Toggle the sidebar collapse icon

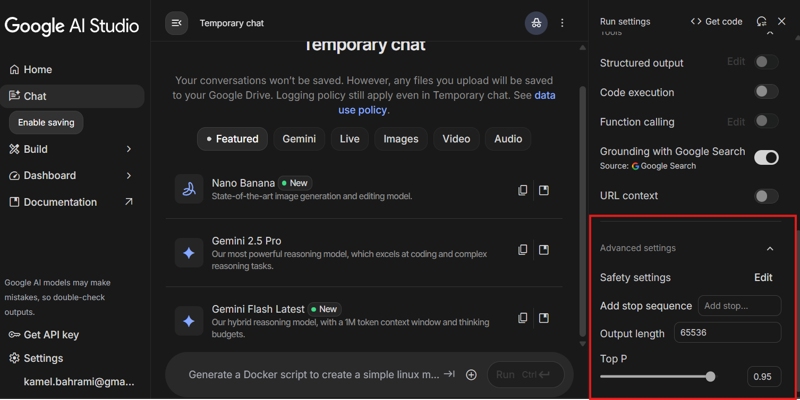pyautogui.click(x=177, y=23)
